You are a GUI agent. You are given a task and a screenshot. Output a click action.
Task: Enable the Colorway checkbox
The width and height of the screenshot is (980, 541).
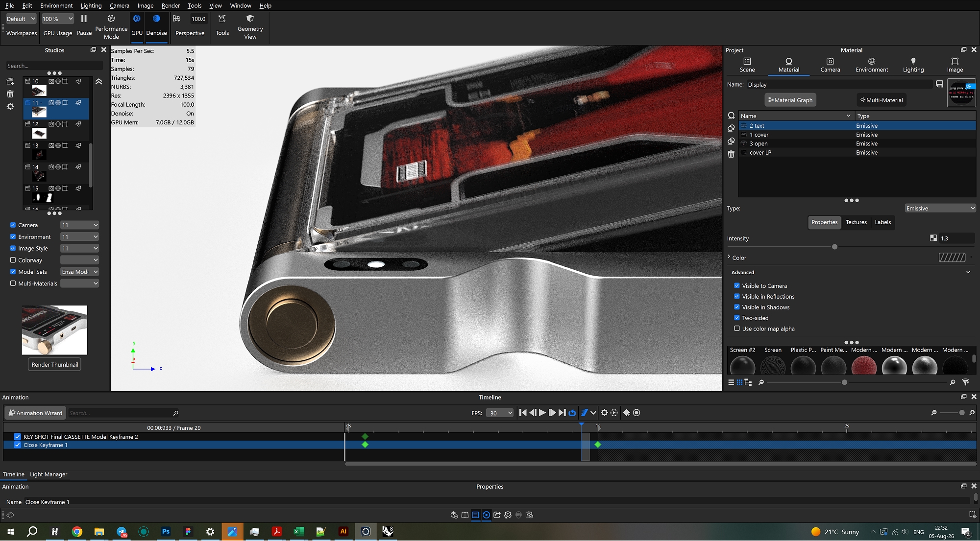click(13, 260)
